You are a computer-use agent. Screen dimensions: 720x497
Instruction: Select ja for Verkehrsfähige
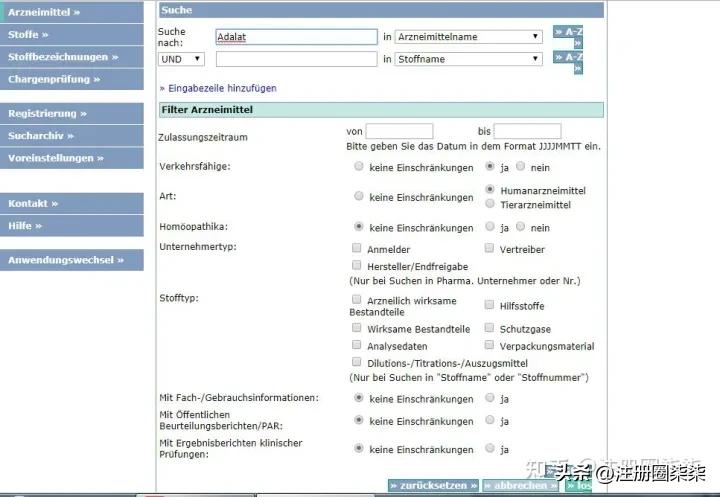coord(490,166)
